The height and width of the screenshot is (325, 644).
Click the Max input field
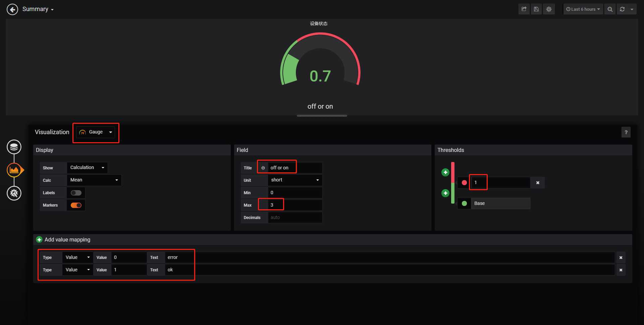click(295, 205)
